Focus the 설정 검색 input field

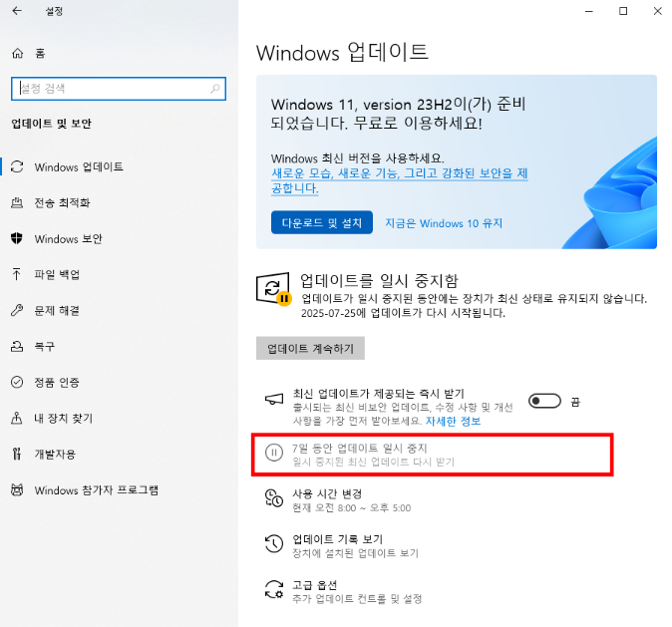[x=119, y=89]
